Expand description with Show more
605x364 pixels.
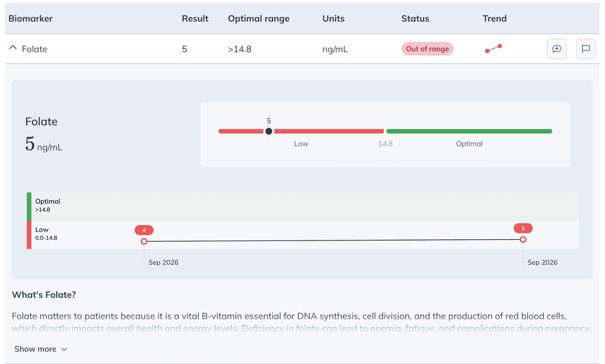point(41,349)
